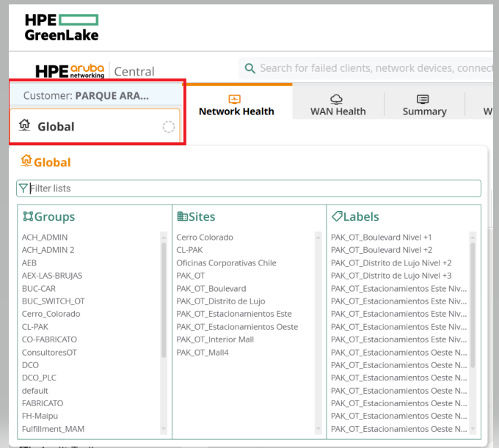
Task: Switch to the Network Health tab
Action: 237,103
